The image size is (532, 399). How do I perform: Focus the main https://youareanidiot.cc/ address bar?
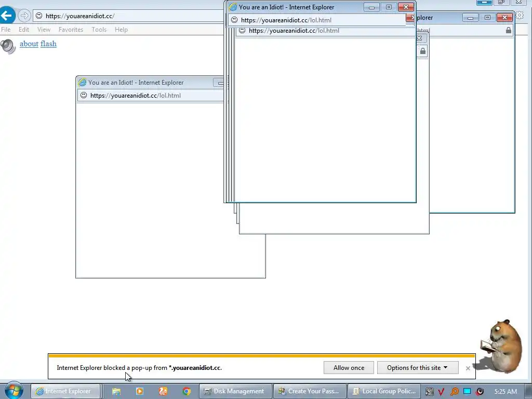(129, 16)
